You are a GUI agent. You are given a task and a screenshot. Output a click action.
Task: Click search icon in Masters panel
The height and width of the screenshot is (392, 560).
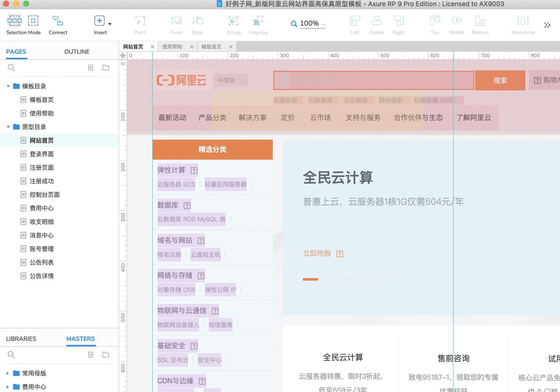11,355
